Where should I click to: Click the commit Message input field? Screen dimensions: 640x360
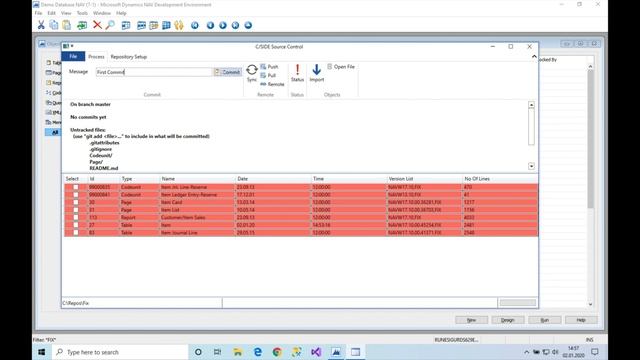[x=154, y=72]
